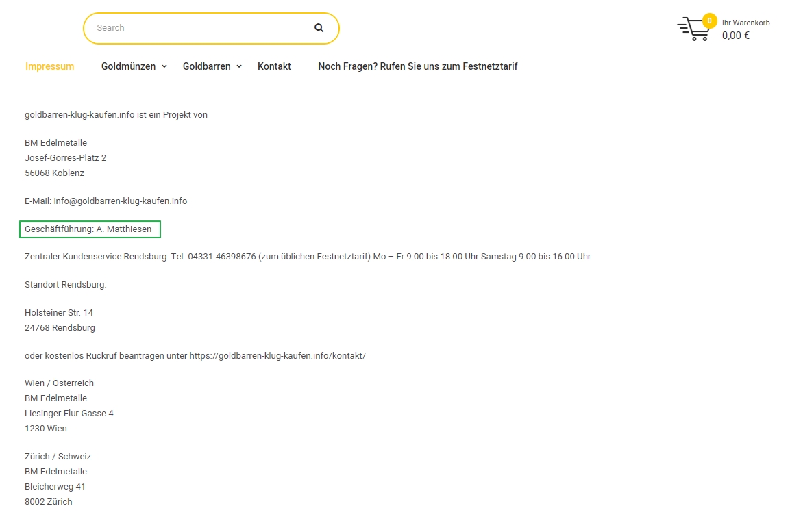Click the first 'BM Edelmetalle' above Josef-Görres-Platz

pyautogui.click(x=56, y=143)
